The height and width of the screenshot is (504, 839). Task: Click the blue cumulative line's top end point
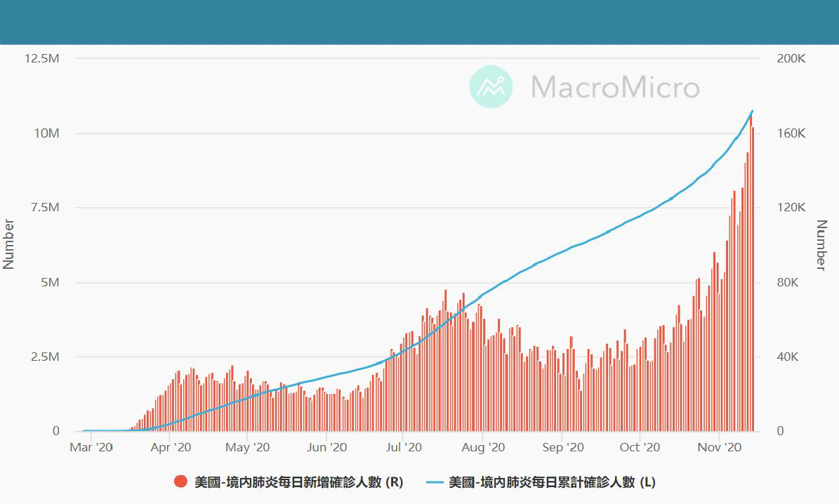753,111
